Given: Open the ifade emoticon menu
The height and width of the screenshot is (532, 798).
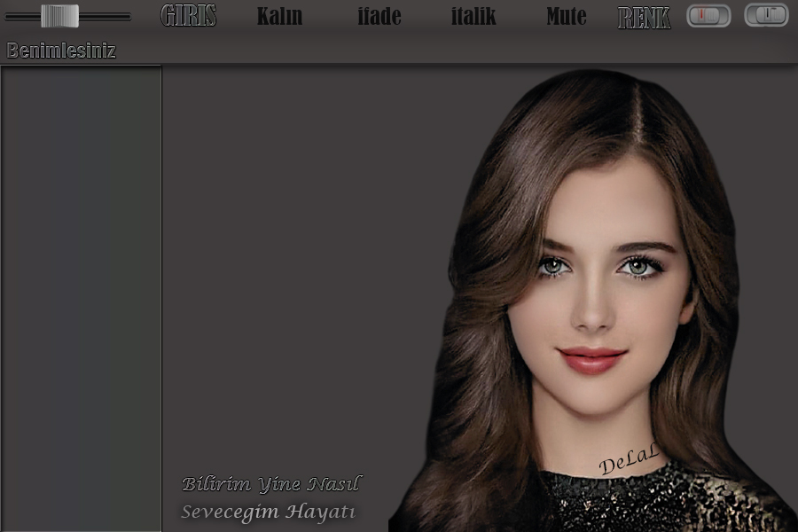Looking at the screenshot, I should click(x=379, y=16).
